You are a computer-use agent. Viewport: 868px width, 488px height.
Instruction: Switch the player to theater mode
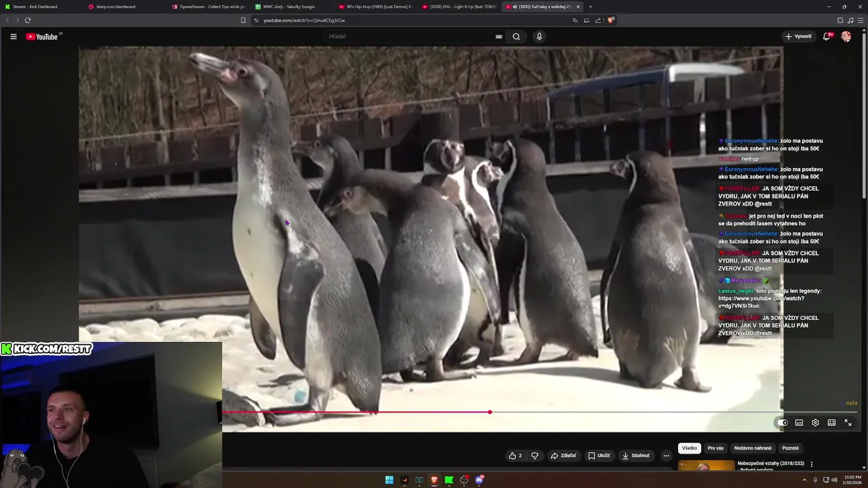[831, 423]
